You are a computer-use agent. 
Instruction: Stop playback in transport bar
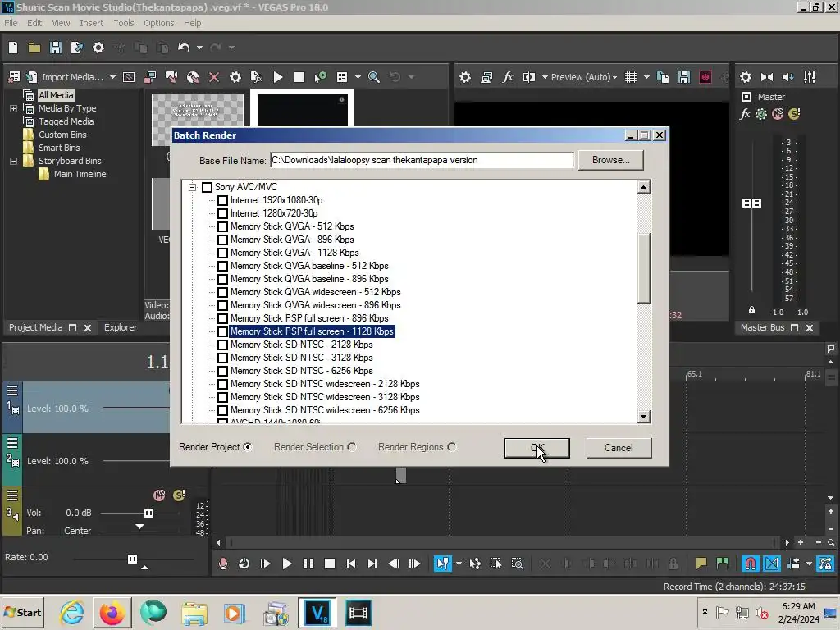pyautogui.click(x=330, y=564)
